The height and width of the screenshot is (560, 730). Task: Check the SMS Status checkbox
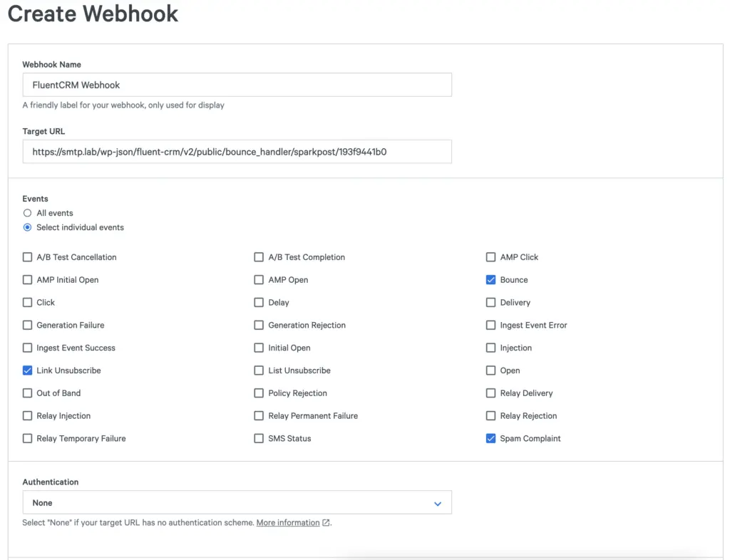[259, 439]
